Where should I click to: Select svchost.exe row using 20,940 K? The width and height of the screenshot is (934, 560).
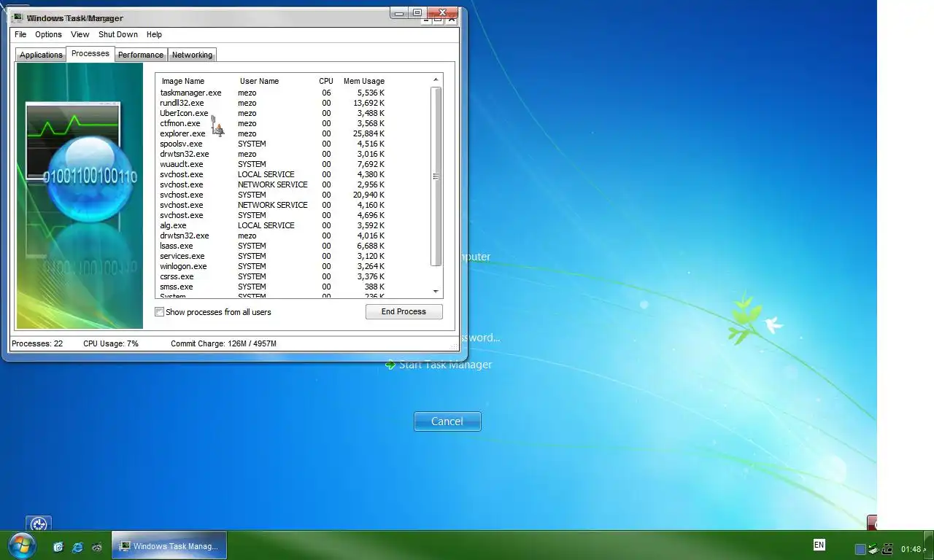pos(272,195)
